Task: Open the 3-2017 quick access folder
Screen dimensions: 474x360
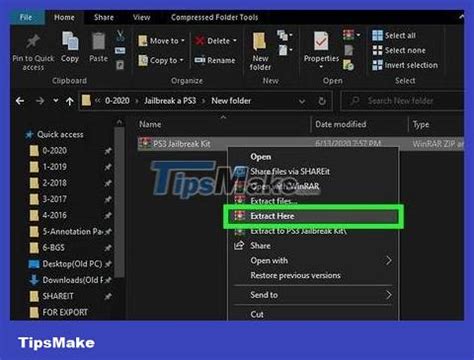Action: pos(55,199)
